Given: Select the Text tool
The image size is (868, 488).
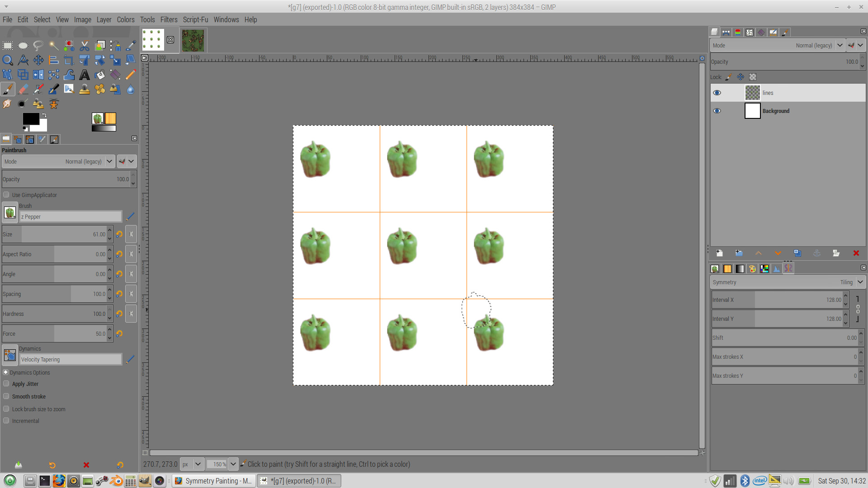Looking at the screenshot, I should 85,75.
